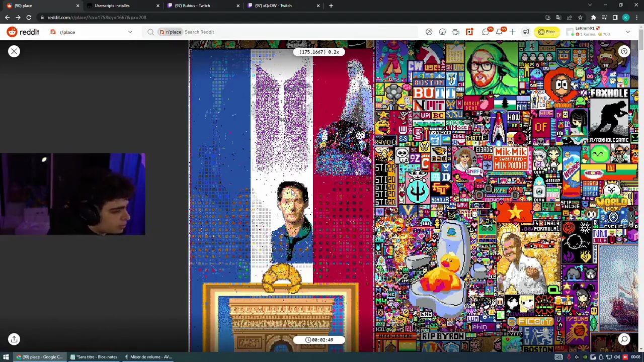Open a new browser tab
This screenshot has width=644, height=362.
pyautogui.click(x=331, y=6)
